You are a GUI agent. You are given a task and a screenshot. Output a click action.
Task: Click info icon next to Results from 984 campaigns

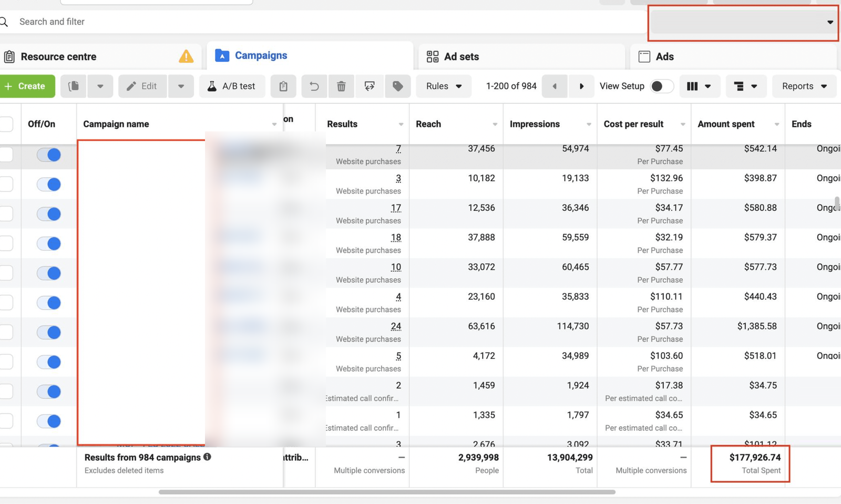[x=207, y=457]
